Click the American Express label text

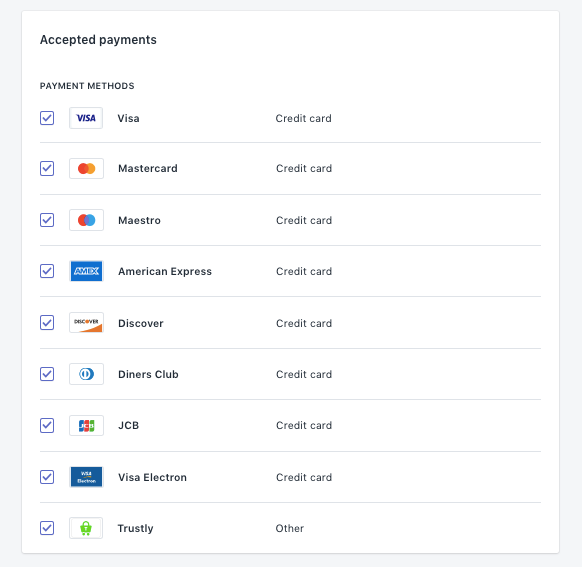click(x=165, y=272)
